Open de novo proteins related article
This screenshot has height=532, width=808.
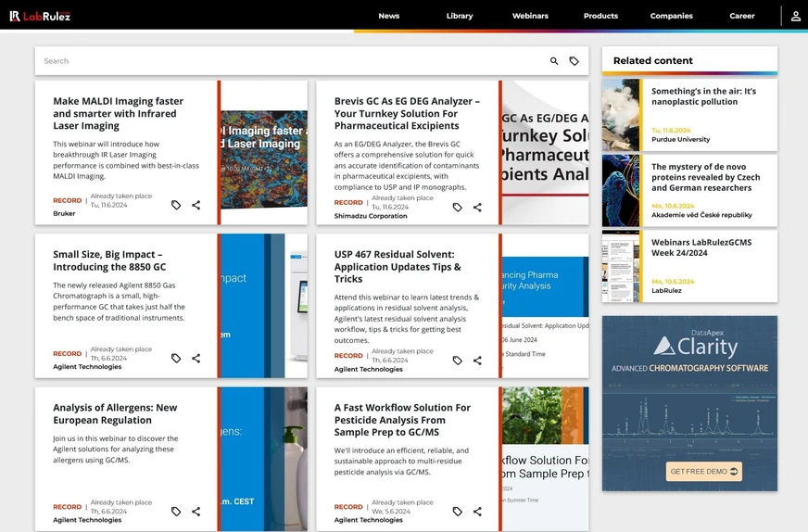click(x=705, y=177)
